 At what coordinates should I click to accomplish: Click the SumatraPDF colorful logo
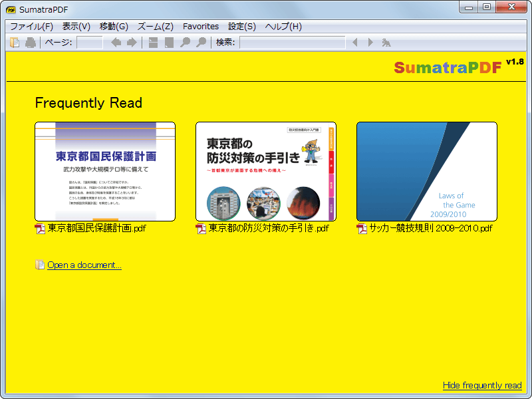(x=448, y=68)
